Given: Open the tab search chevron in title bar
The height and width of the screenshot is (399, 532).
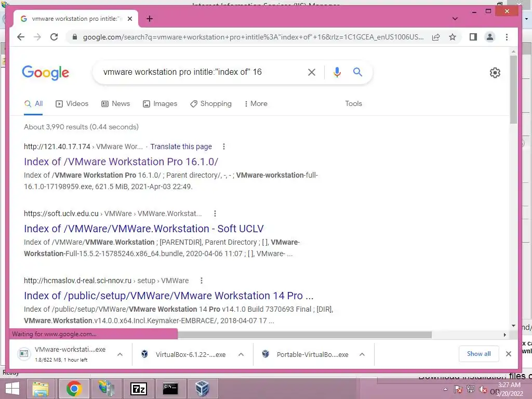Looking at the screenshot, I should [x=455, y=19].
